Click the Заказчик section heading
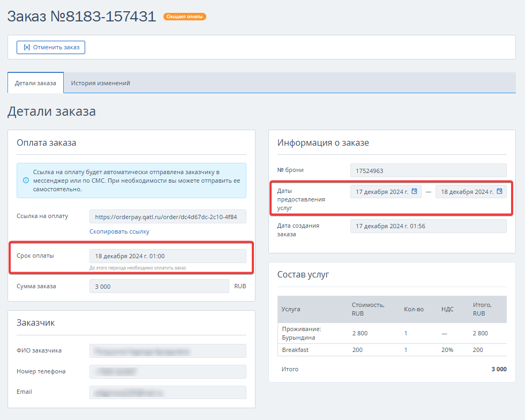 (35, 323)
